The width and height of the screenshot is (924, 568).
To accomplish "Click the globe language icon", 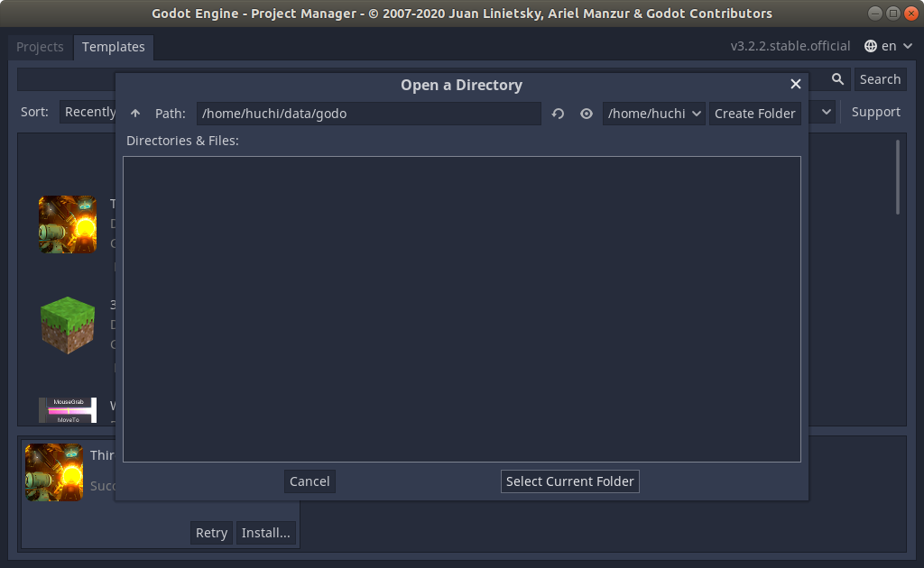I will tap(871, 46).
